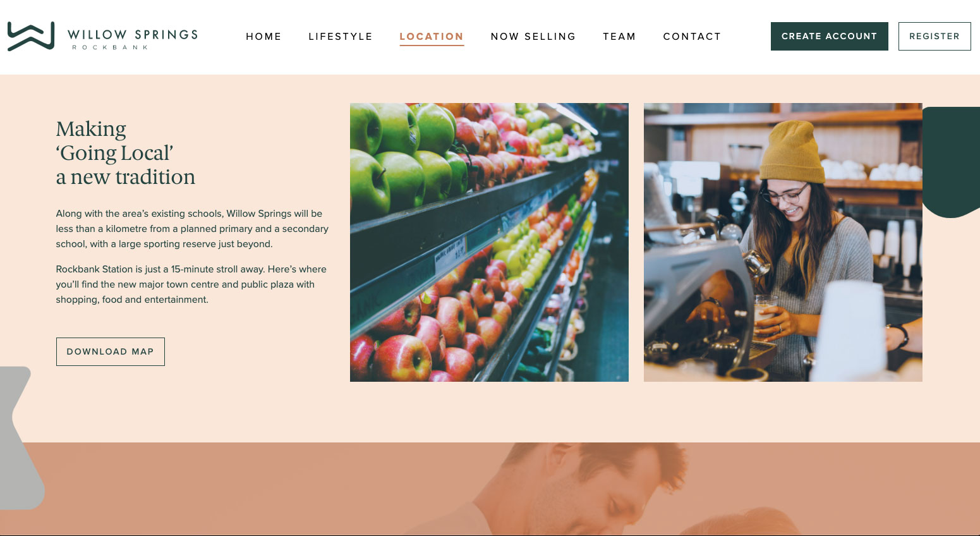This screenshot has height=536, width=980.
Task: Download the map via Download Map button
Action: click(111, 351)
